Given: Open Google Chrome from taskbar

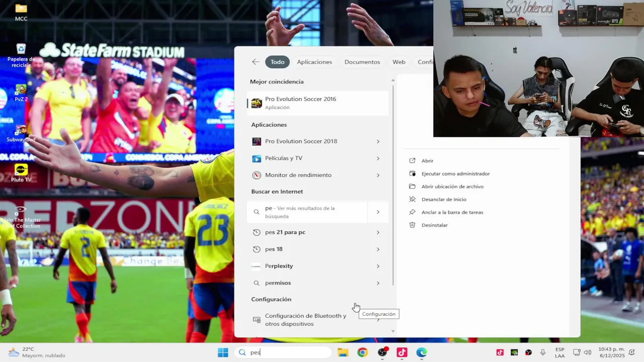Looking at the screenshot, I should click(362, 352).
